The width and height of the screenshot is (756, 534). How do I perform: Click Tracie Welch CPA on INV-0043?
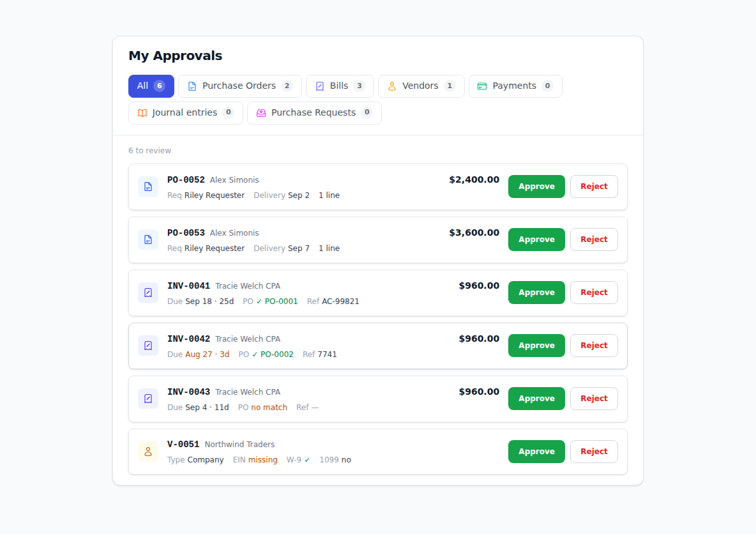(248, 392)
